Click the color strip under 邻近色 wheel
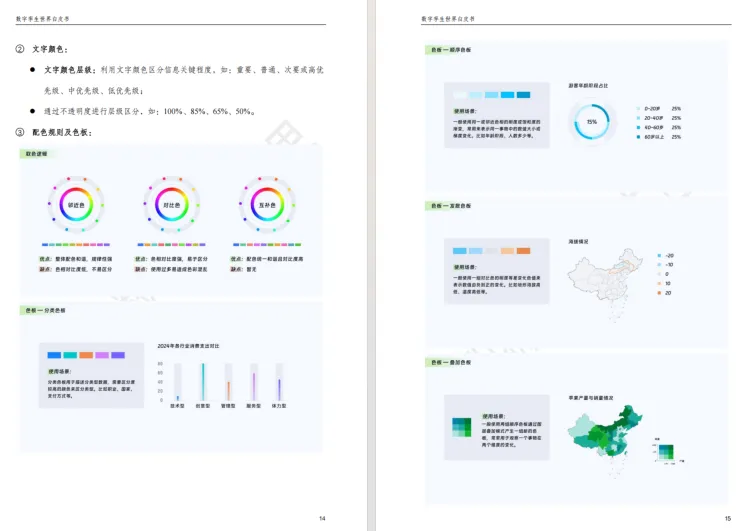This screenshot has width=751, height=531. 76,245
